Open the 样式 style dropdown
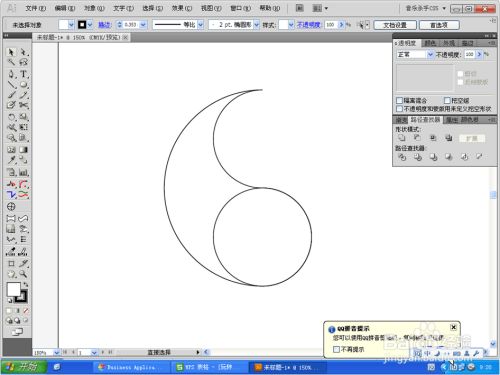 291,25
